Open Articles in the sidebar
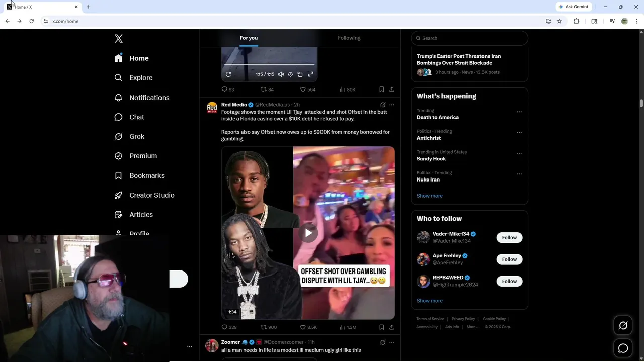 [134, 215]
